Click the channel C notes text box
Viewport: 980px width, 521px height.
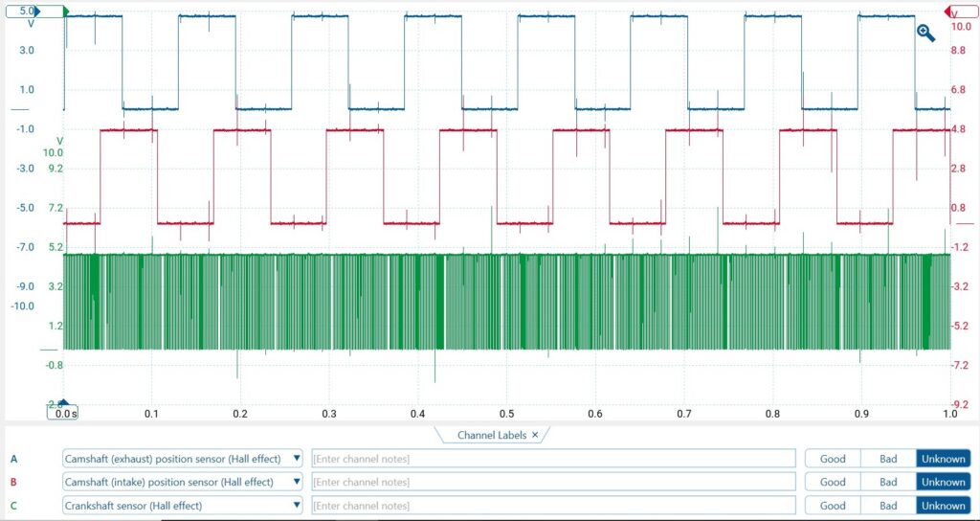553,505
